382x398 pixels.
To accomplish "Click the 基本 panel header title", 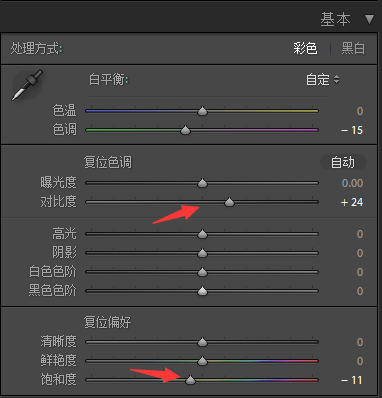I will tap(335, 19).
